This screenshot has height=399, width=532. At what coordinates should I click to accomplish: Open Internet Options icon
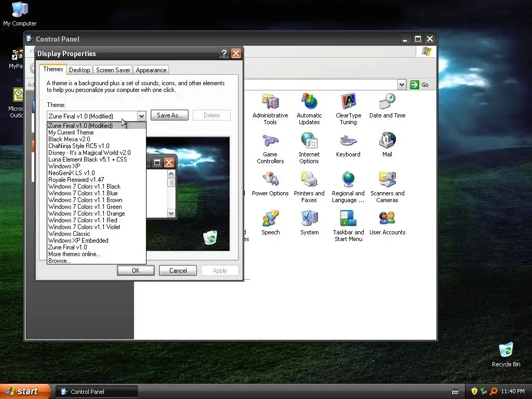click(x=309, y=148)
